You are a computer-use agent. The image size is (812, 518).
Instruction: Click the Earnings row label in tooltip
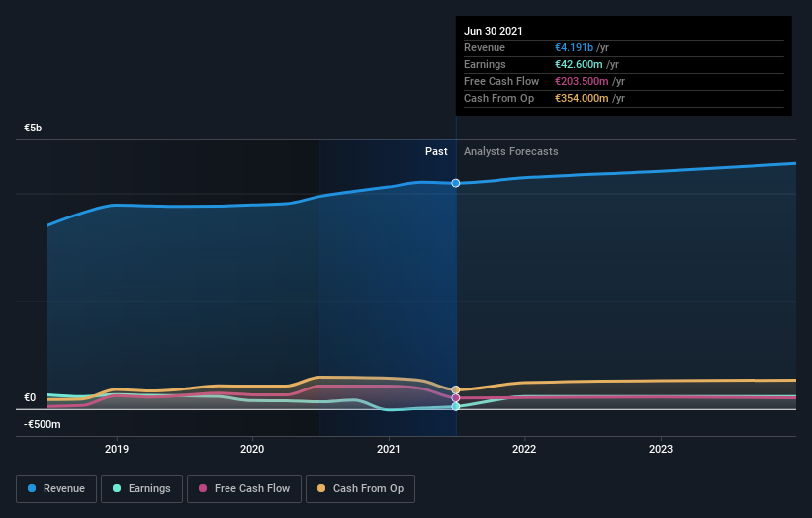[485, 64]
